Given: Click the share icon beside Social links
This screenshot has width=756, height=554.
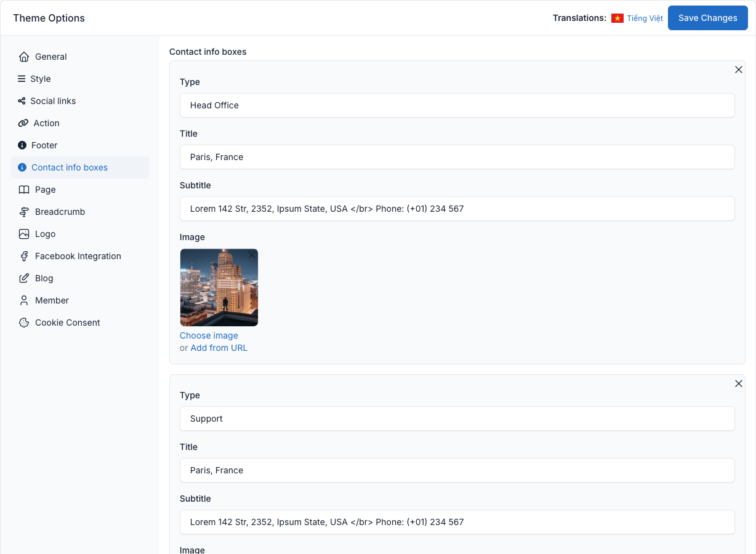Looking at the screenshot, I should tap(22, 101).
